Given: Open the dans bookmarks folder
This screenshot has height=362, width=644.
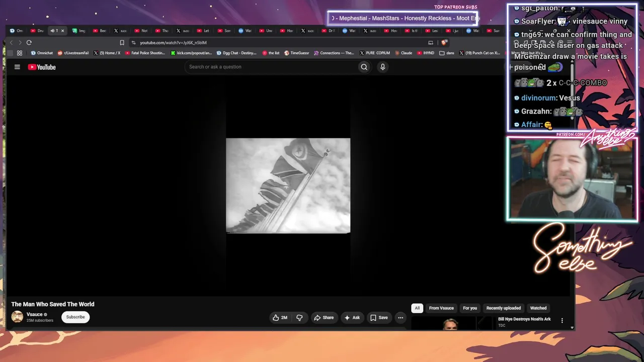Looking at the screenshot, I should (x=446, y=53).
